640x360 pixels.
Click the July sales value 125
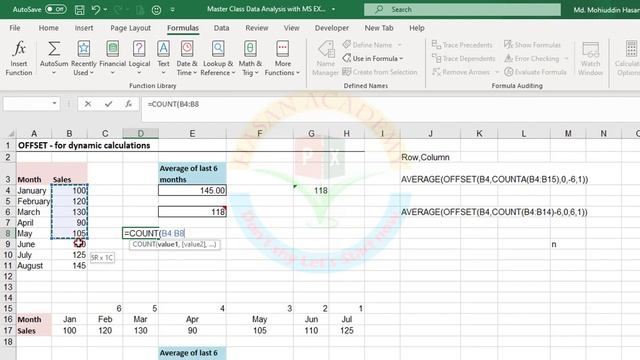69,255
